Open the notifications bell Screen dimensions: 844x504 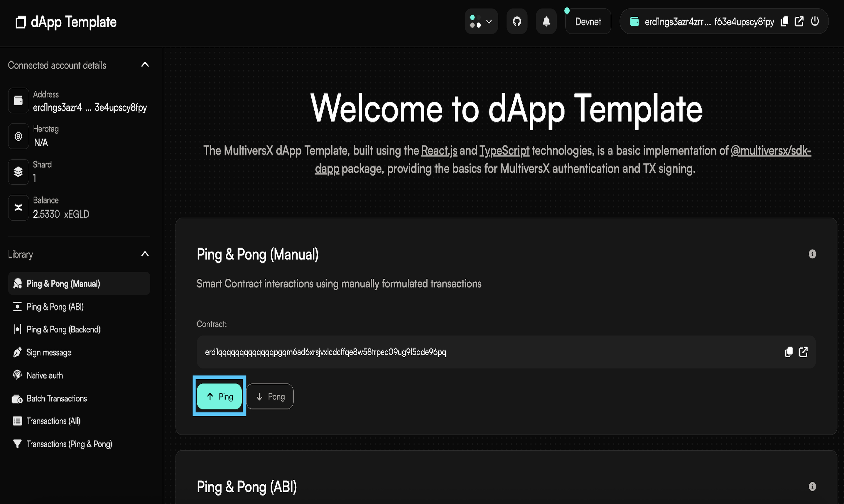(546, 22)
